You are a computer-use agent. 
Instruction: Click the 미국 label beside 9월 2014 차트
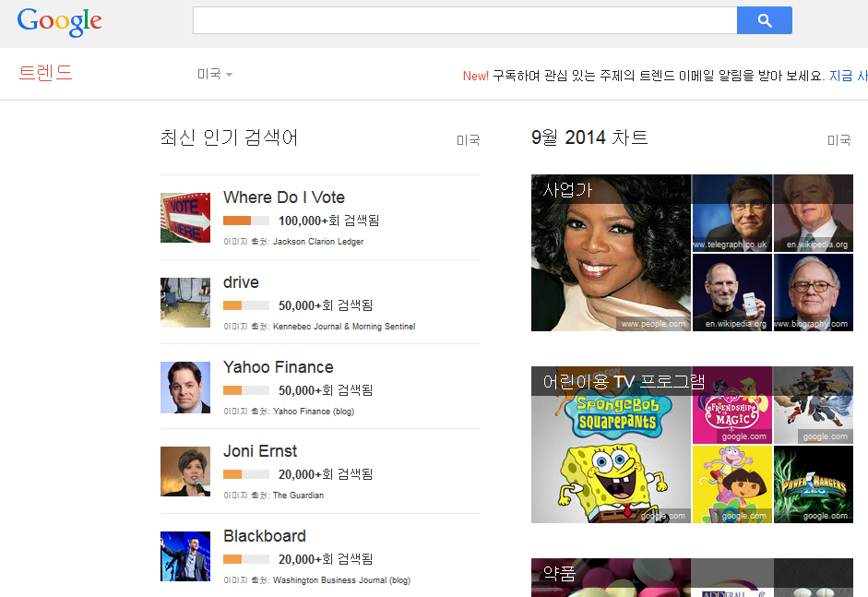point(839,140)
